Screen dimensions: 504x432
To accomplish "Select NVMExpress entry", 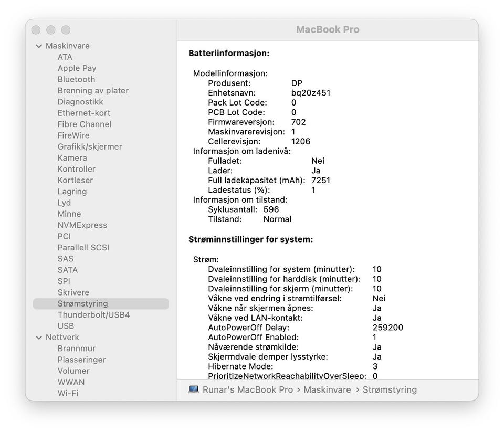I will (82, 225).
